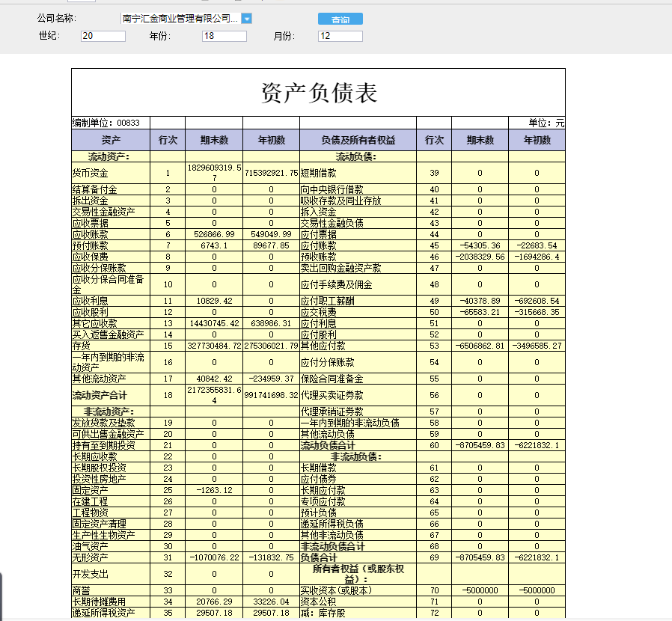Focus the 月份 month input field
Image resolution: width=672 pixels, height=621 pixels.
340,36
